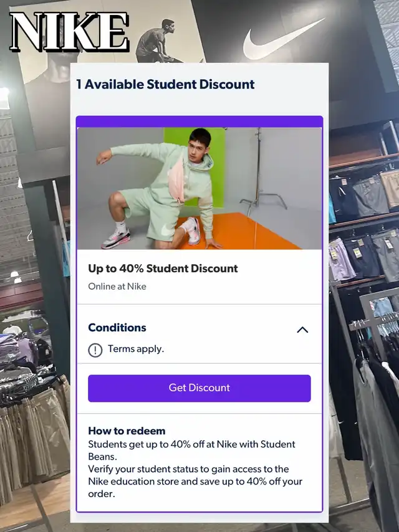
Task: Tap the Nike swoosh on the model's shorts
Action: coord(168,230)
